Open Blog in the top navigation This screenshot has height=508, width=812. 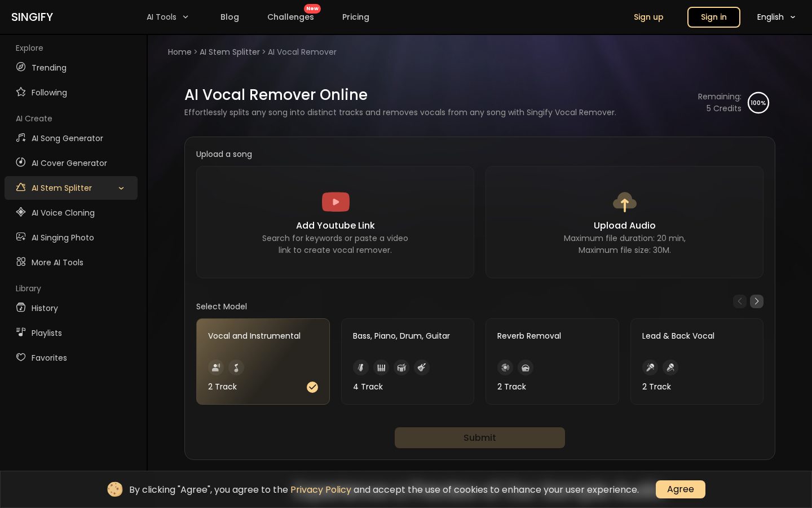tap(230, 17)
